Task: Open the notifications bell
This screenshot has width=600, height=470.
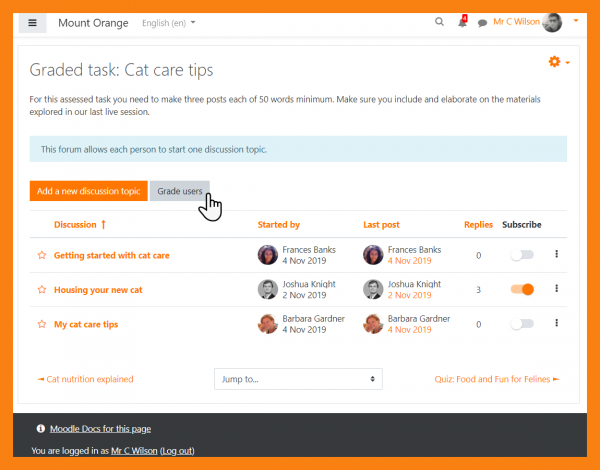Action: point(462,22)
